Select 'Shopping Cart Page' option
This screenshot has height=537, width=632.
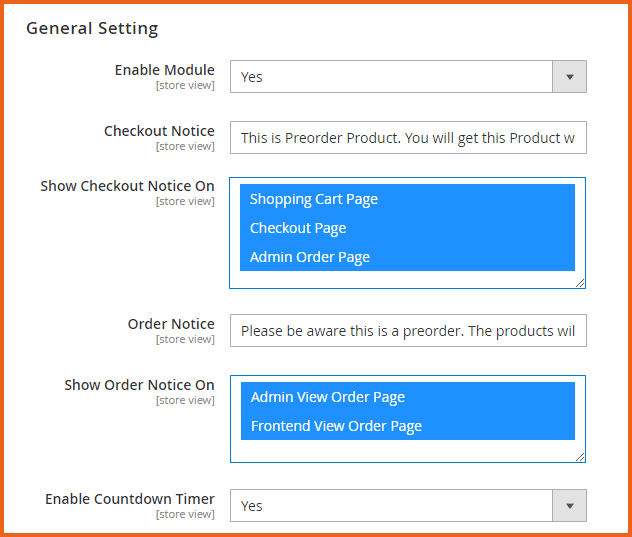(313, 199)
